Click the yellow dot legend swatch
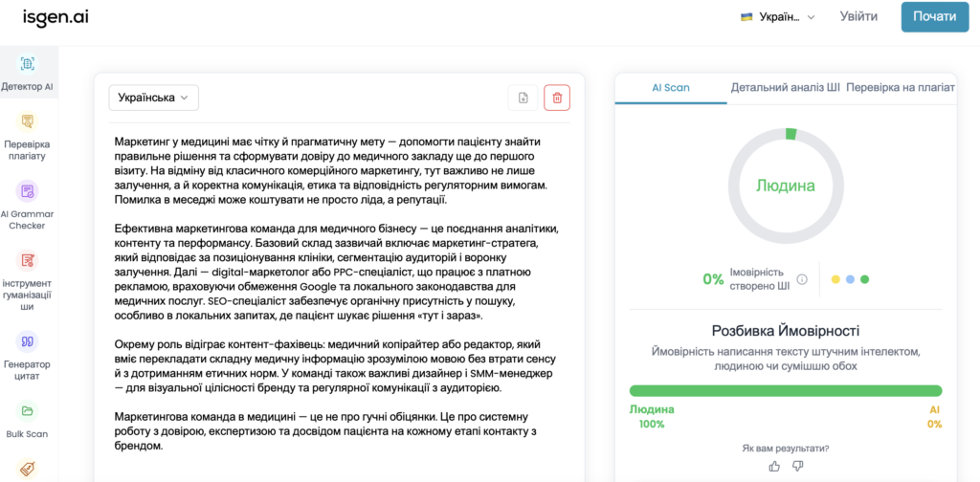 835,279
